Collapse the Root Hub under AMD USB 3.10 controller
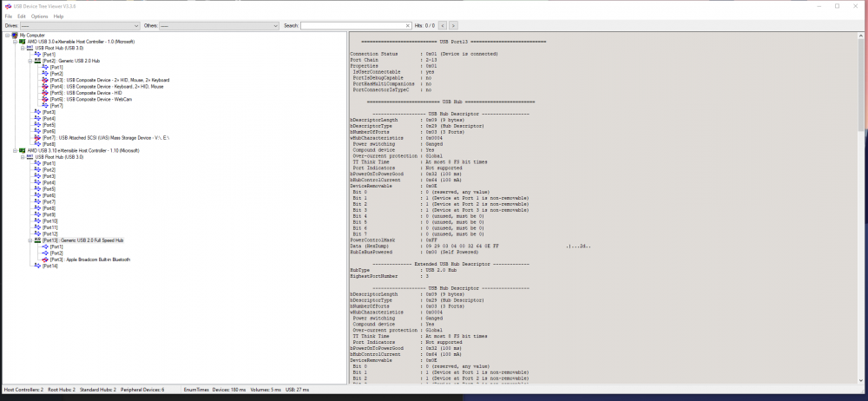The height and width of the screenshot is (401, 868). (x=23, y=157)
